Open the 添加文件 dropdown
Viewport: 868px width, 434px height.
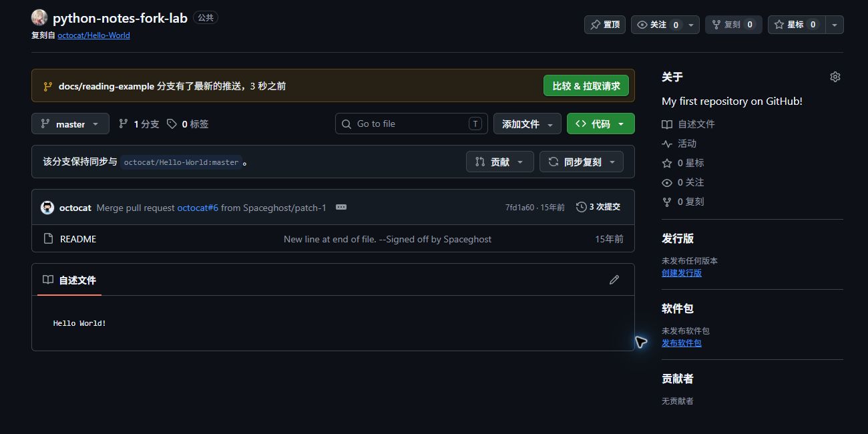click(527, 124)
